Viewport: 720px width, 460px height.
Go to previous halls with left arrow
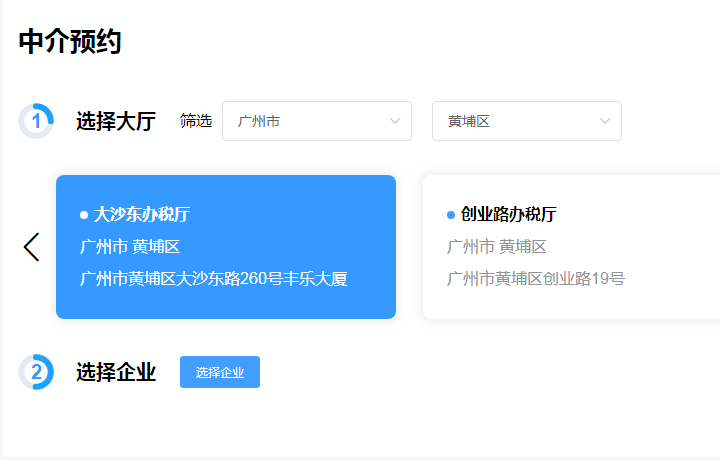pyautogui.click(x=31, y=247)
